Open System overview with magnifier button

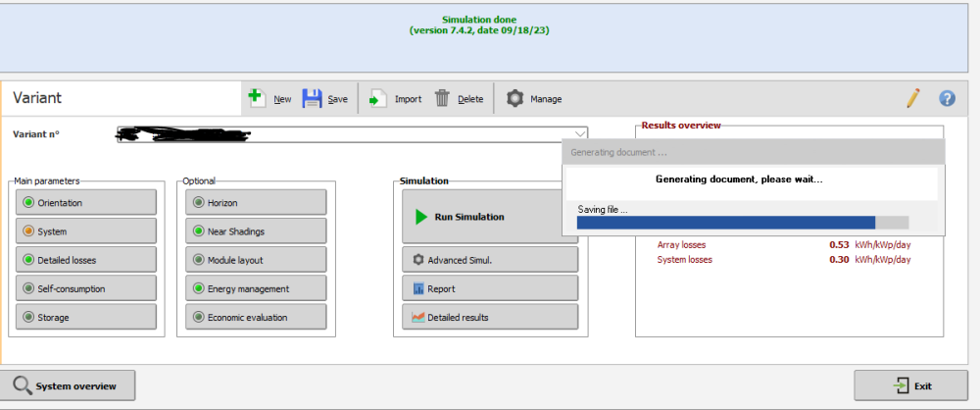coord(69,385)
